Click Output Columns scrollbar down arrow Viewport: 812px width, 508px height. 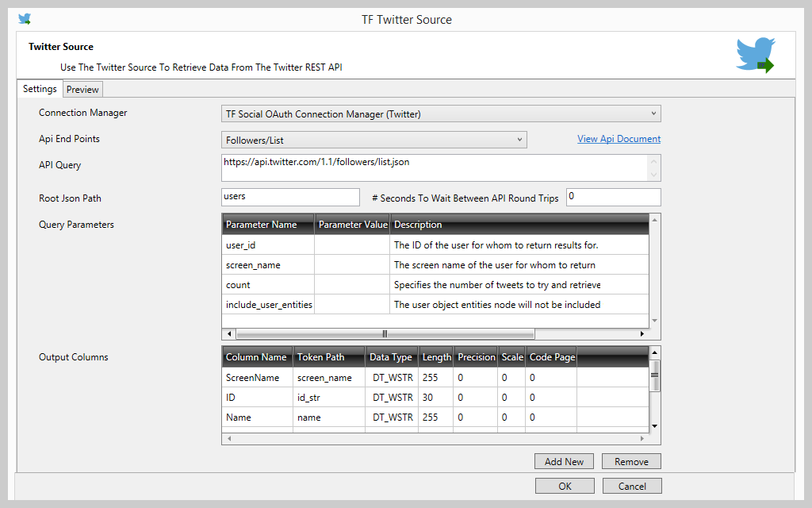654,426
